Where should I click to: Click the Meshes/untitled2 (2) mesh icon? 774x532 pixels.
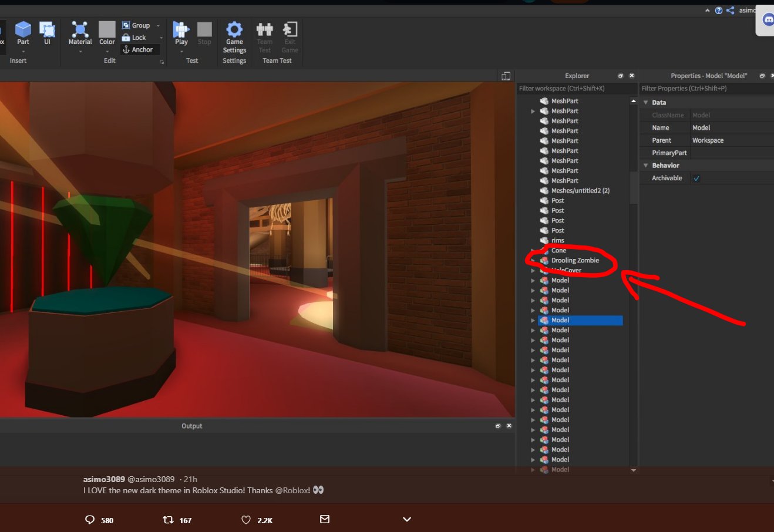point(544,191)
